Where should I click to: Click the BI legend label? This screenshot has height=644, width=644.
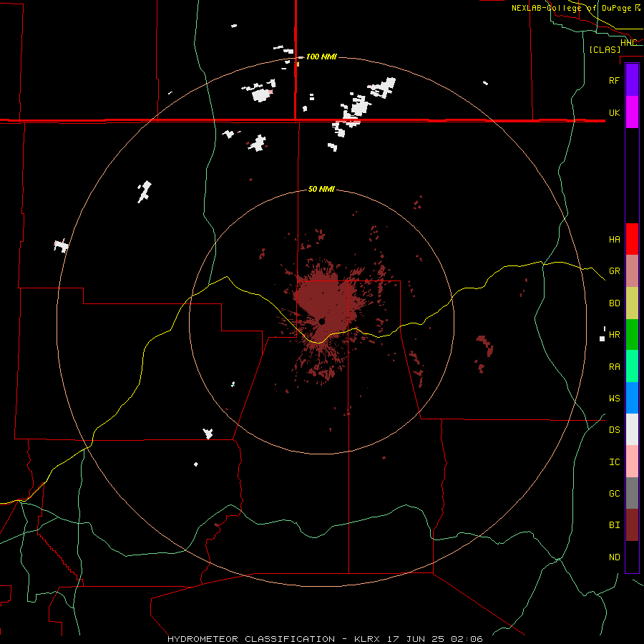pos(614,525)
